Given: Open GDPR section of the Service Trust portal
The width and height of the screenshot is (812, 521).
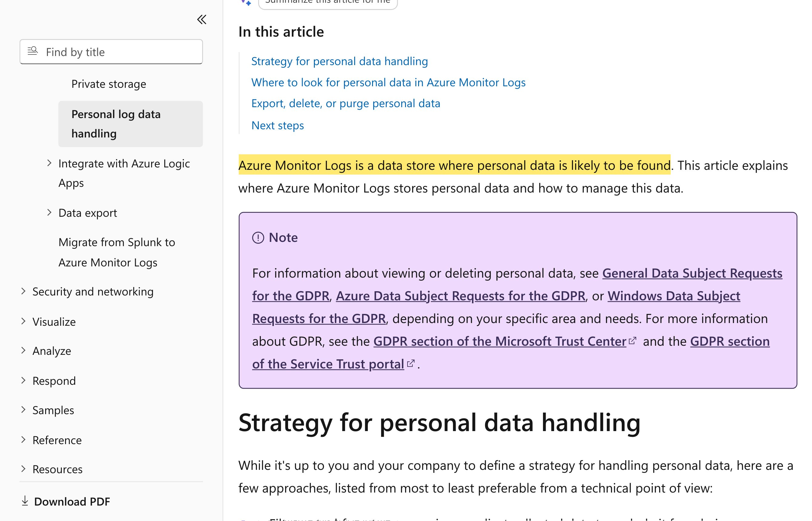Looking at the screenshot, I should point(328,364).
